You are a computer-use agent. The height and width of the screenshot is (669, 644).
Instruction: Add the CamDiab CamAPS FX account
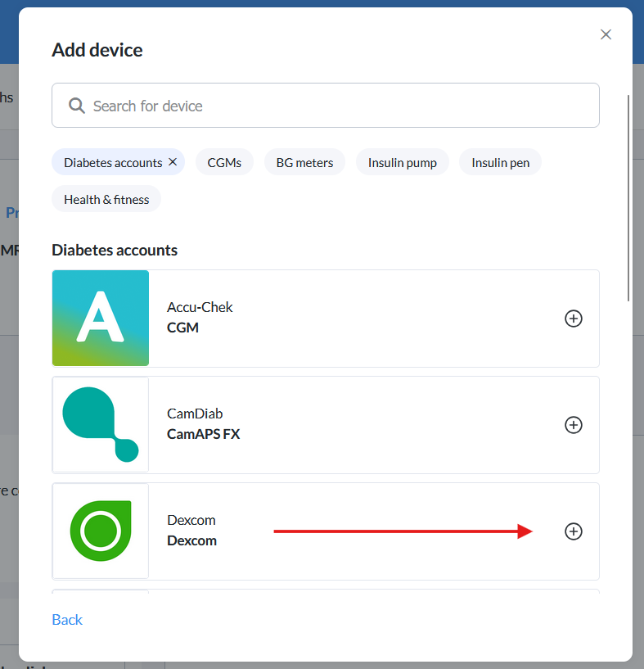pos(573,425)
